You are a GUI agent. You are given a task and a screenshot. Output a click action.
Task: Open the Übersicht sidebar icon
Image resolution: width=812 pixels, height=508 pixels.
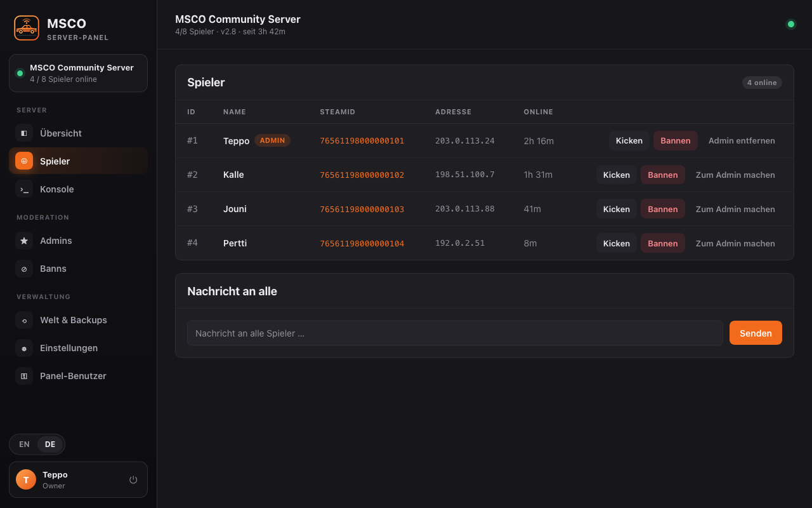24,133
